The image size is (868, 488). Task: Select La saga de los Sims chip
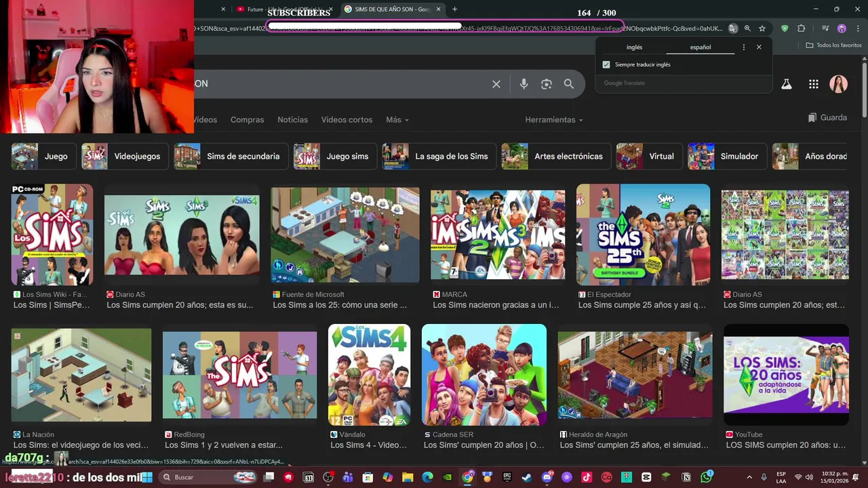pyautogui.click(x=439, y=156)
